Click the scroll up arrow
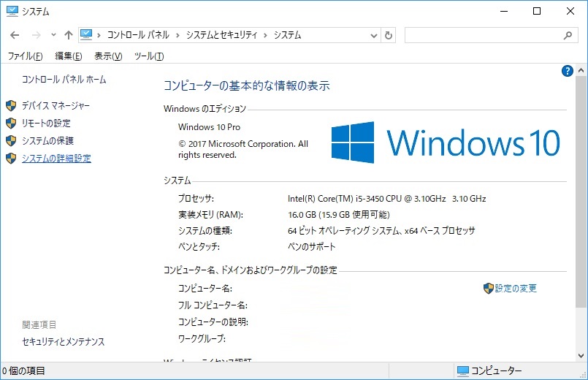The image size is (588, 380). coord(581,70)
